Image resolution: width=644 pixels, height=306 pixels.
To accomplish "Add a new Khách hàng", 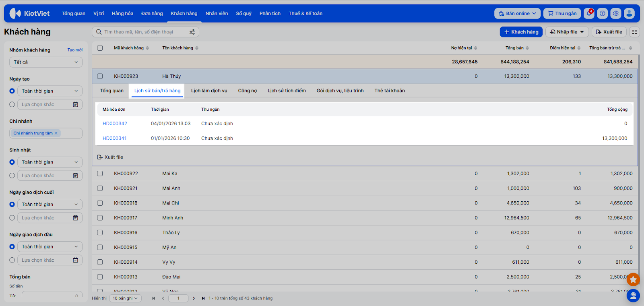I will pos(521,32).
